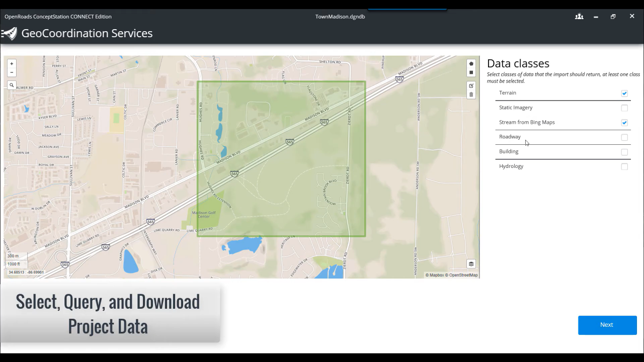The image size is (644, 362).
Task: Enable the Hydrology data class
Action: [x=624, y=166]
